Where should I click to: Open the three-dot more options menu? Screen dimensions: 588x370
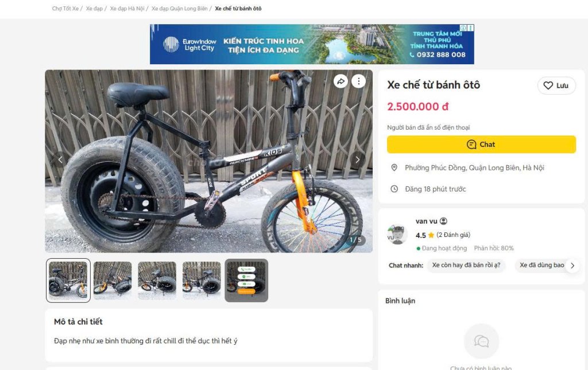click(358, 81)
